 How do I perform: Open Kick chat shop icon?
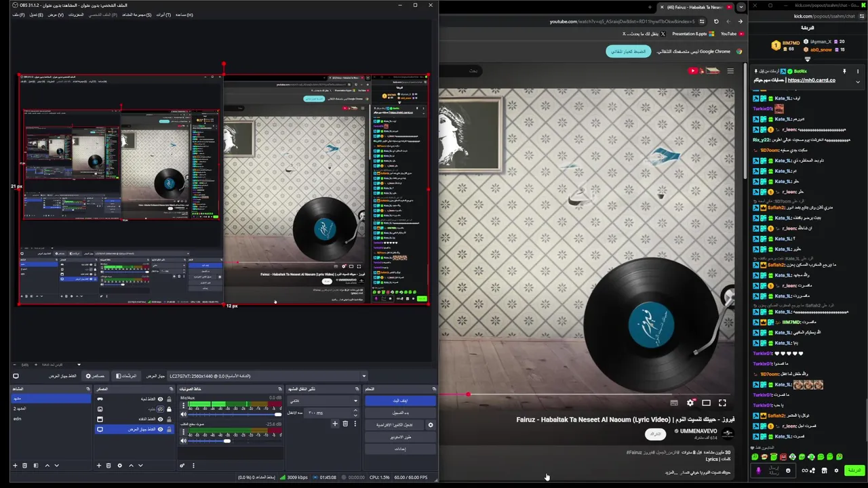(x=824, y=470)
